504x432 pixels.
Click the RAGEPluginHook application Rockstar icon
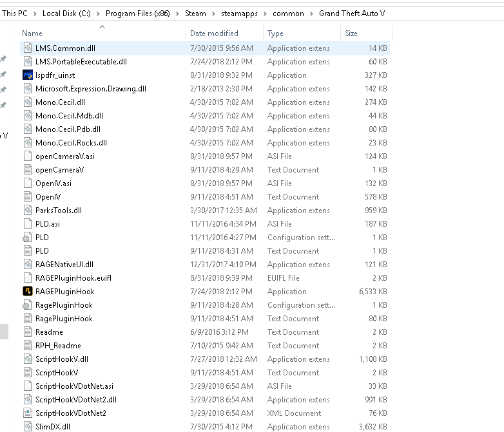tap(28, 291)
